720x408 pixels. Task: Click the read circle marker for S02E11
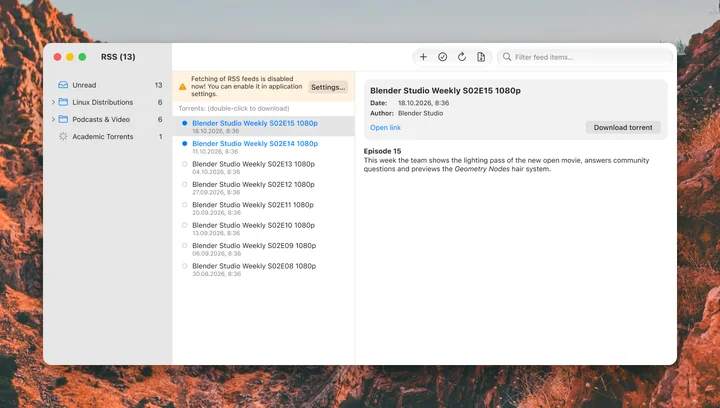pos(185,205)
